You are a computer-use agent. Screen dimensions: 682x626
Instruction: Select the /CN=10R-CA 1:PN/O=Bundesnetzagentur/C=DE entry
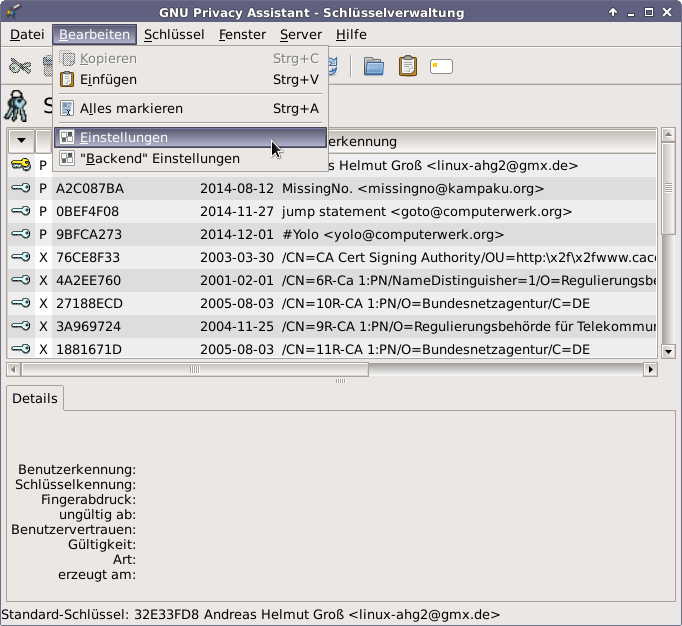tap(436, 304)
